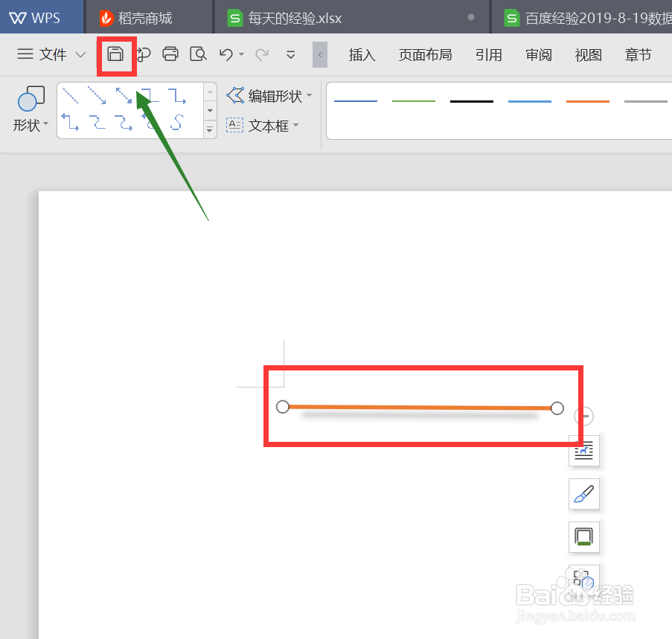Expand the full shape gallery list
Image resolution: width=672 pixels, height=639 pixels.
210,129
